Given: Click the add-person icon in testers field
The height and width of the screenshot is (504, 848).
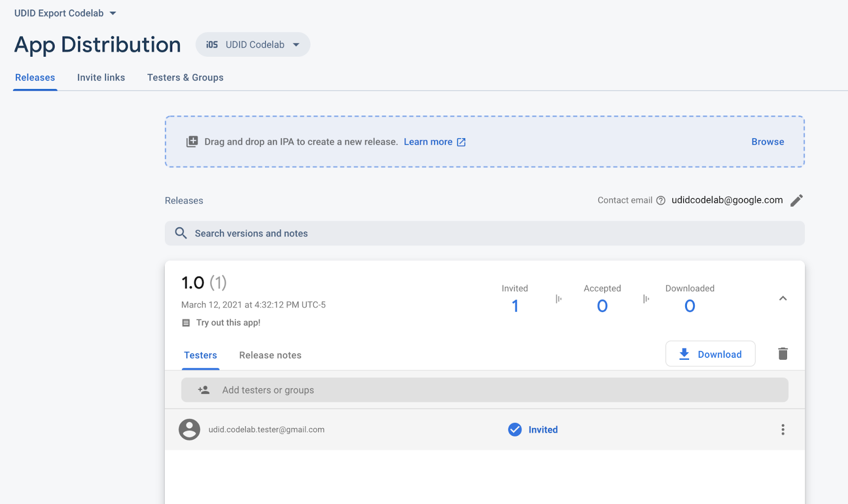Looking at the screenshot, I should pos(204,390).
